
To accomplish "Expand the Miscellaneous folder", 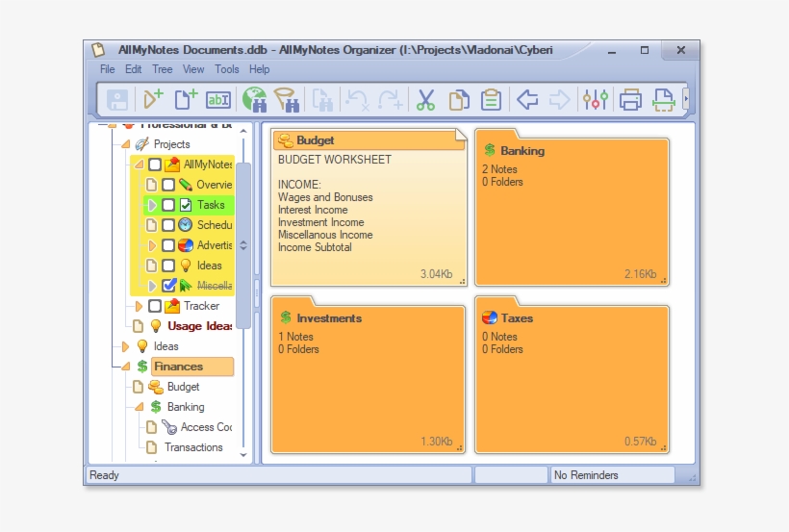I will tap(152, 286).
